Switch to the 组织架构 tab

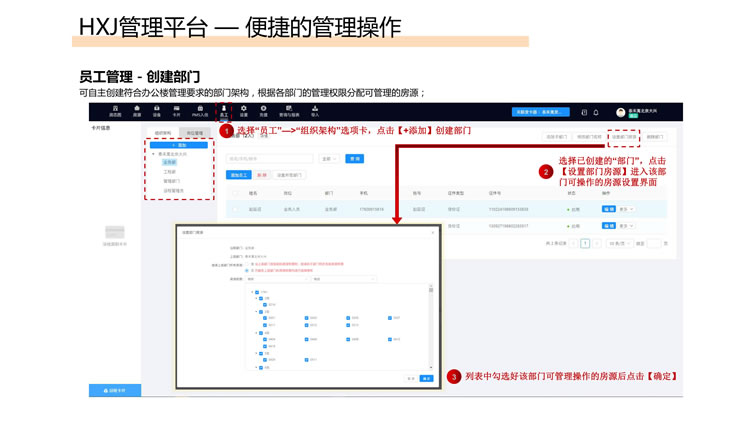[163, 133]
